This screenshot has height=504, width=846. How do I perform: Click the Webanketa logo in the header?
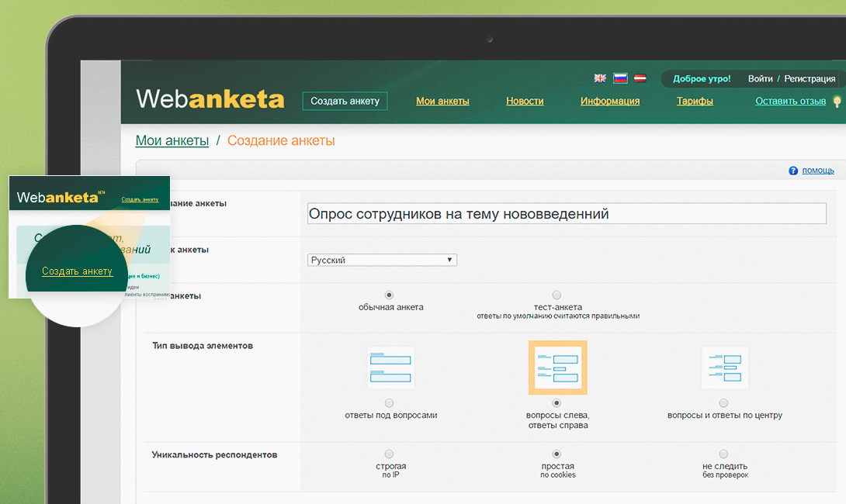point(210,99)
